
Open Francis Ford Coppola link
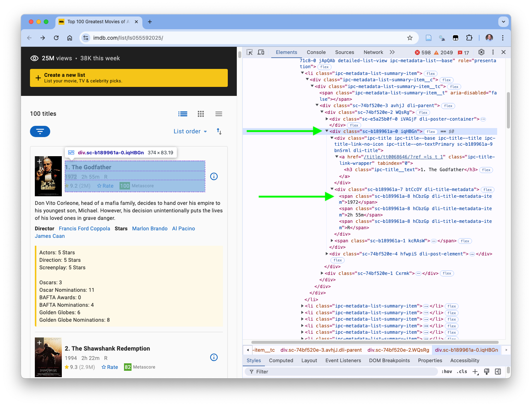pos(84,228)
